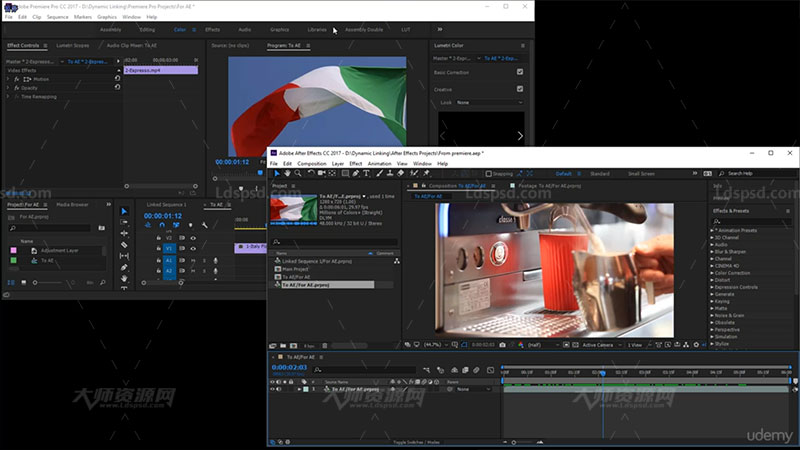
Task: Select the Premiere Slip tool
Action: click(x=124, y=256)
